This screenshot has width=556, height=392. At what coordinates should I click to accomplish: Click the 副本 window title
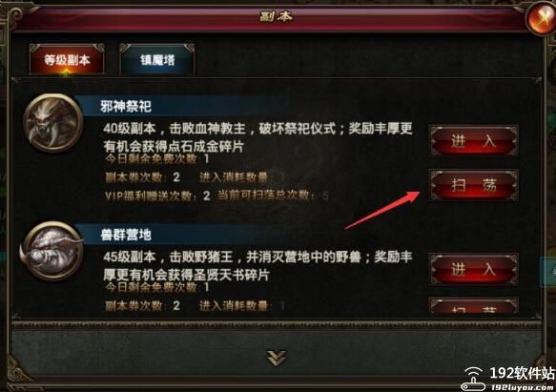[277, 16]
